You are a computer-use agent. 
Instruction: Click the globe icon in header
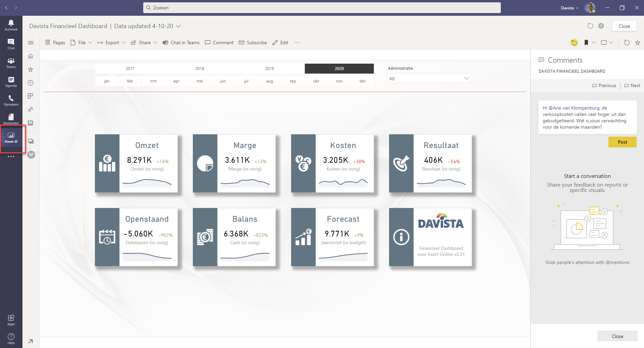601,26
